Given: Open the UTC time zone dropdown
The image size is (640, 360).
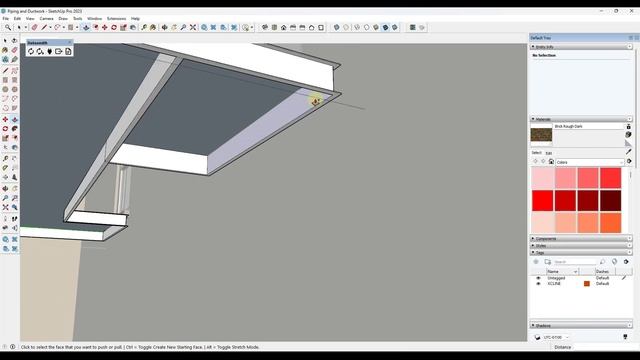Looking at the screenshot, I should click(556, 338).
